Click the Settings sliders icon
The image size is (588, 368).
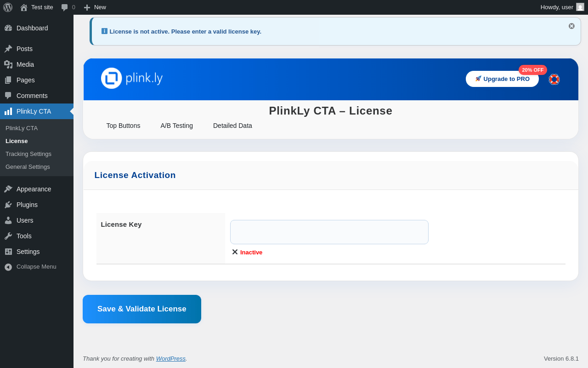[8, 252]
